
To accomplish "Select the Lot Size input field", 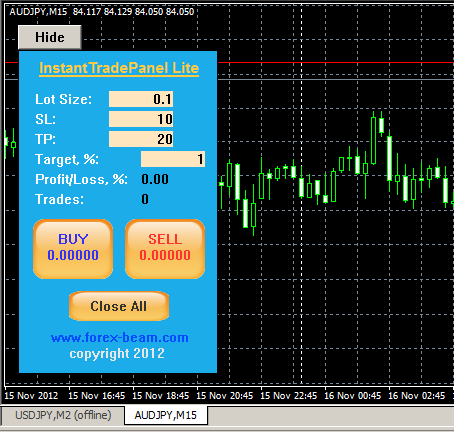I will click(141, 99).
